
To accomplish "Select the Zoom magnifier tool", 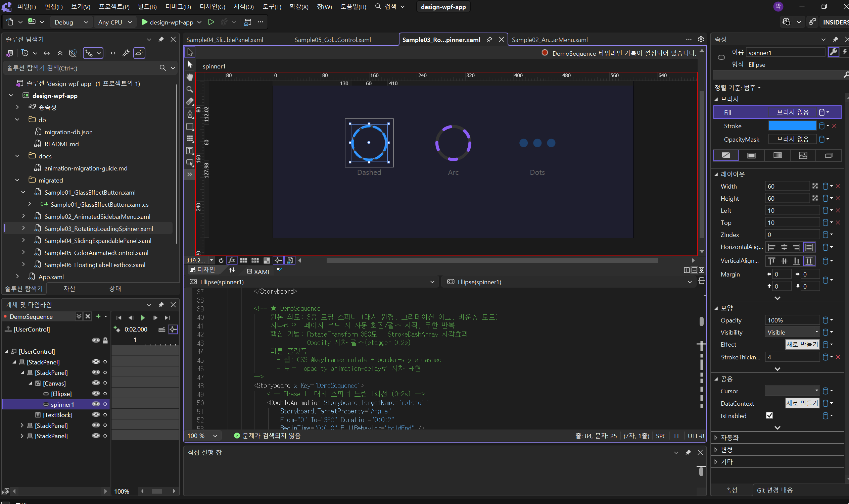I will click(x=190, y=89).
